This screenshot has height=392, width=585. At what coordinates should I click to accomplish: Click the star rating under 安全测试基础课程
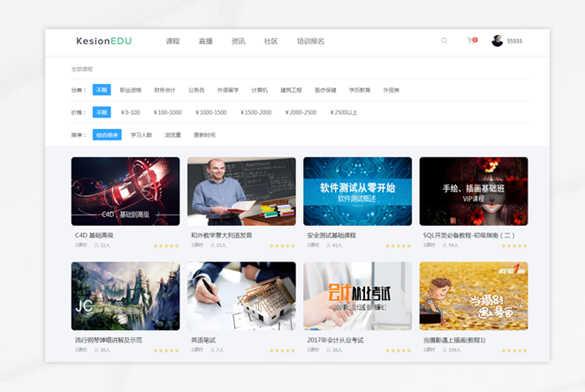(x=398, y=245)
